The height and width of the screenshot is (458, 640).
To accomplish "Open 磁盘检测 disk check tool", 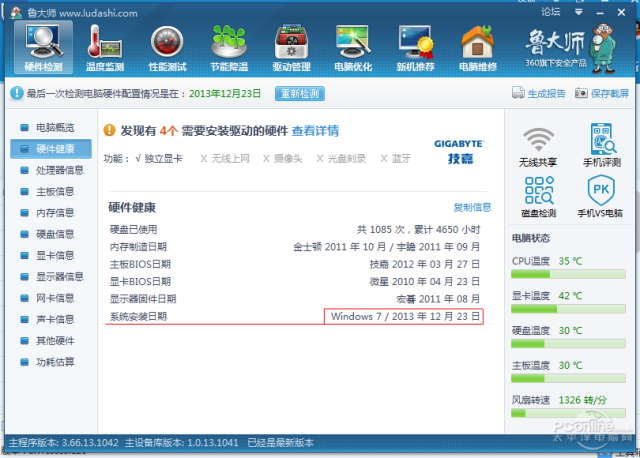I will point(539,197).
